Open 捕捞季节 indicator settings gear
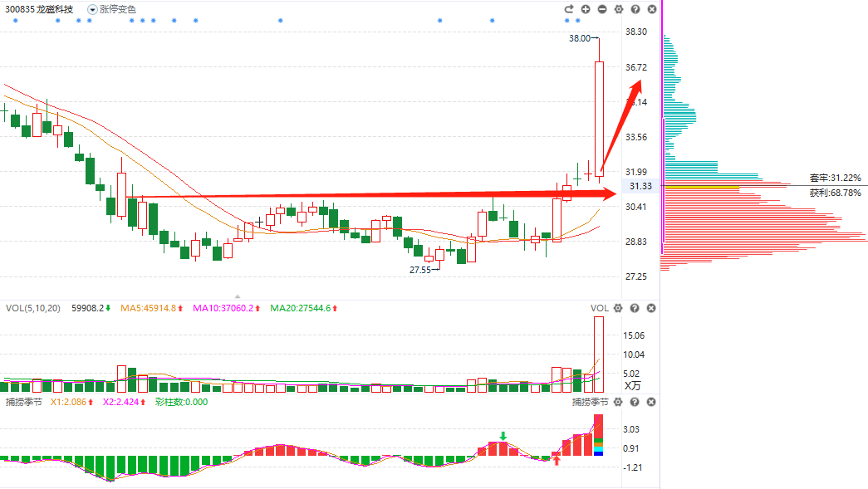The height and width of the screenshot is (489, 868). (x=619, y=402)
